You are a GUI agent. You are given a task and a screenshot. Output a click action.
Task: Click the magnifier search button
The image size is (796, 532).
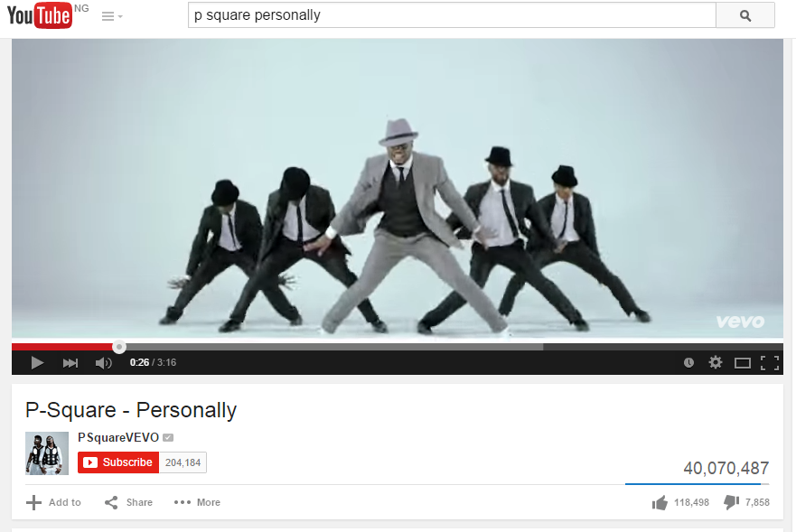pyautogui.click(x=745, y=15)
